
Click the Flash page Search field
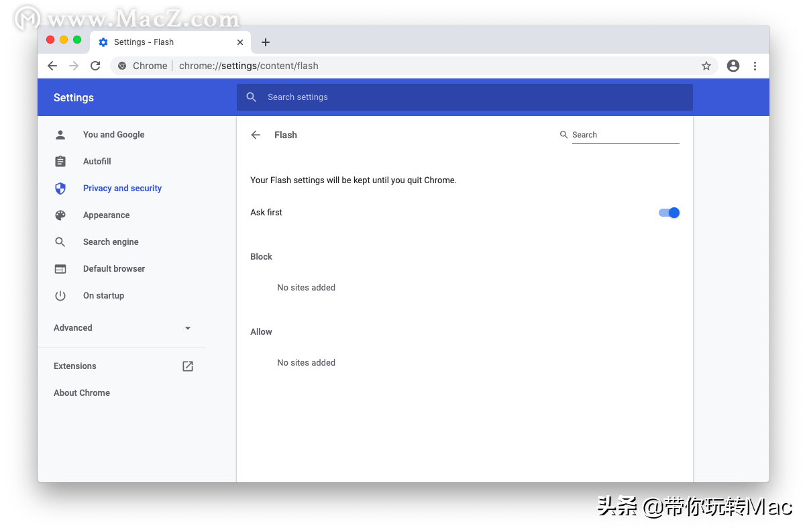(x=625, y=135)
